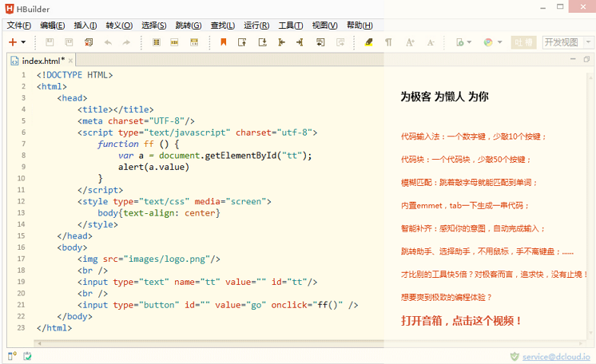Open the 帮助(H) menu
This screenshot has height=364, width=596.
(x=360, y=26)
